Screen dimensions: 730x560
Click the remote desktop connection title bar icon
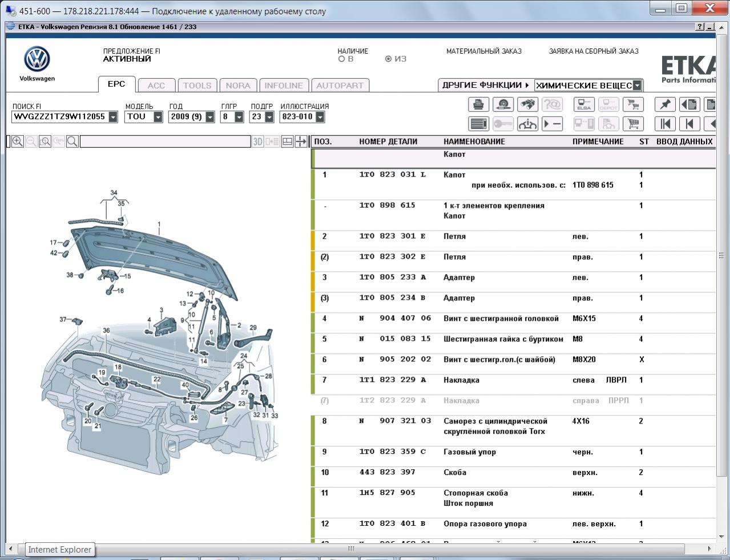pos(10,10)
